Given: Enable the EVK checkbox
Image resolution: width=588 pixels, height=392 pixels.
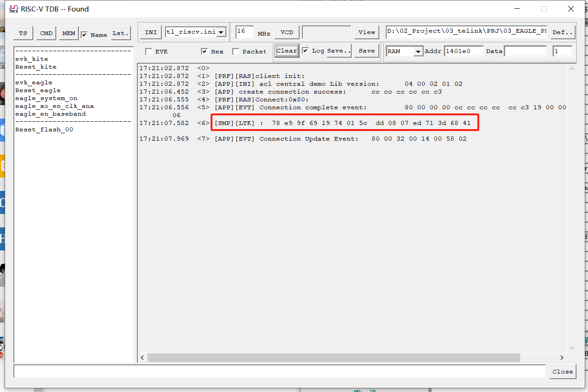Looking at the screenshot, I should [x=149, y=52].
